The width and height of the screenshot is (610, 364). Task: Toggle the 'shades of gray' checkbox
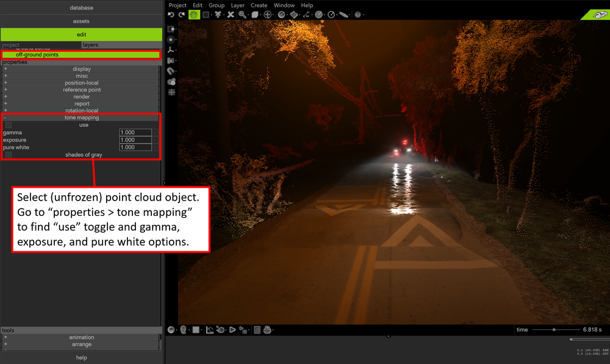(9, 155)
